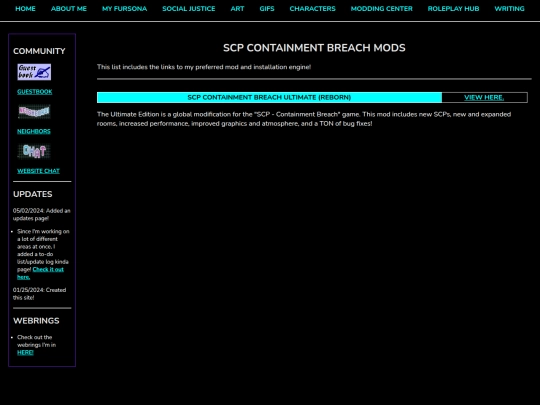
Task: Open the SOCIAL JUSTICE section
Action: [189, 9]
